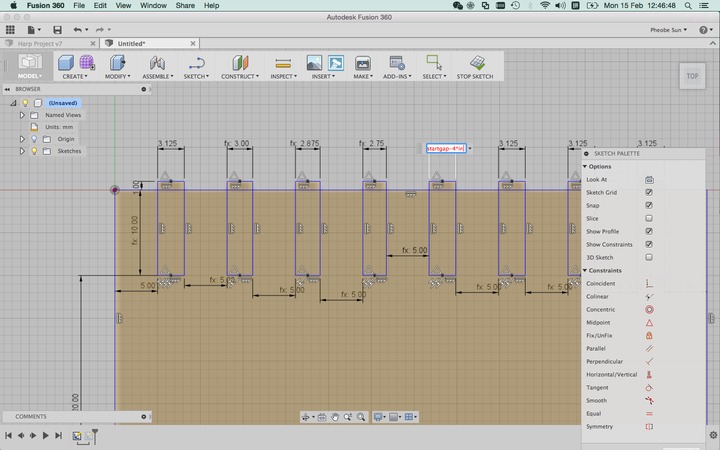Select the Coincident constraint

[x=649, y=283]
